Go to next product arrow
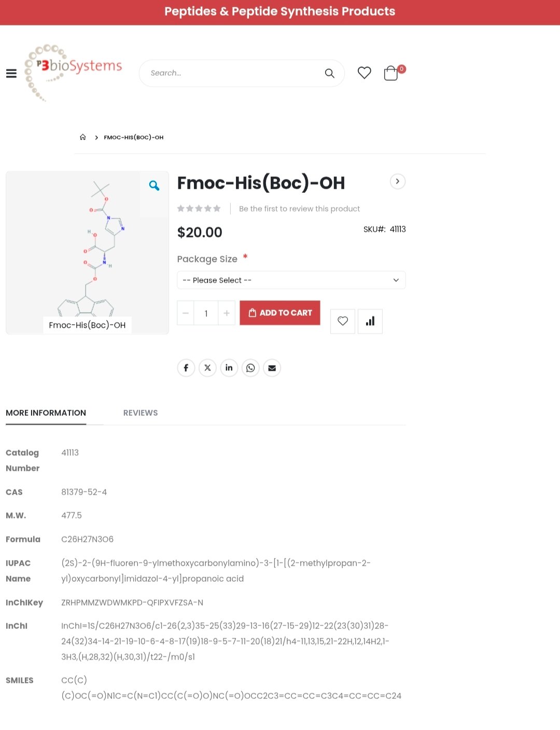560x730 pixels. (x=398, y=181)
